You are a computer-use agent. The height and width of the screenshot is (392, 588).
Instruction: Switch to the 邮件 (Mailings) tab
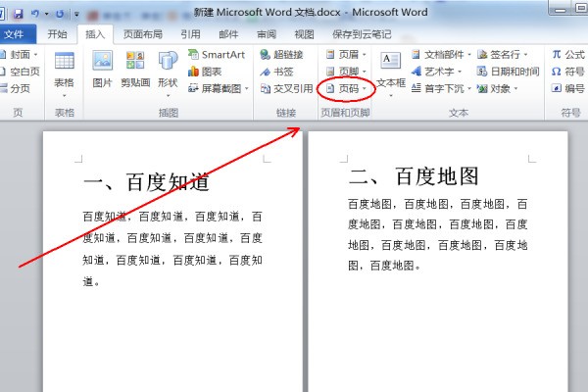228,34
